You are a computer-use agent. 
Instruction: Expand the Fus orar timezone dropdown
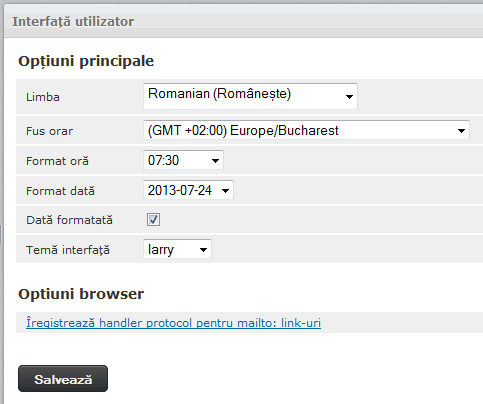306,130
